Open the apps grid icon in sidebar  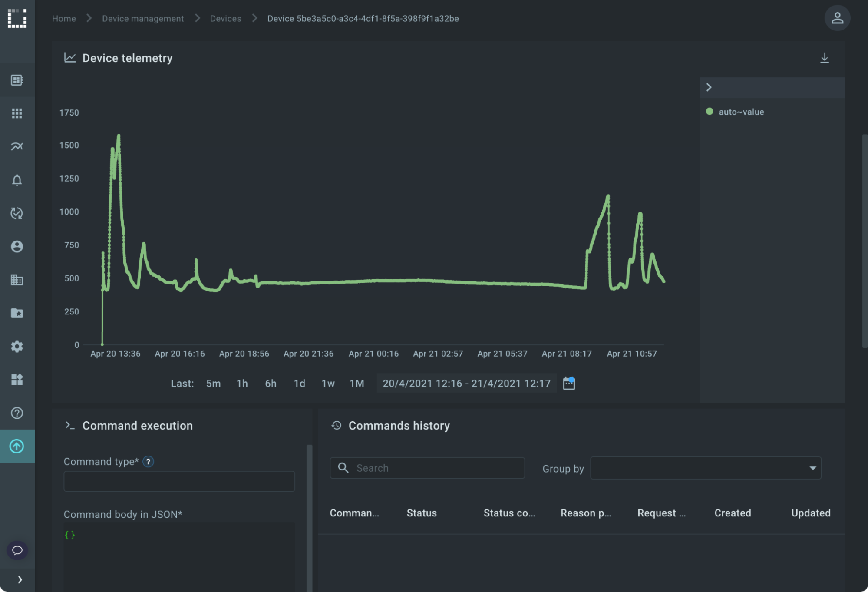coord(17,113)
